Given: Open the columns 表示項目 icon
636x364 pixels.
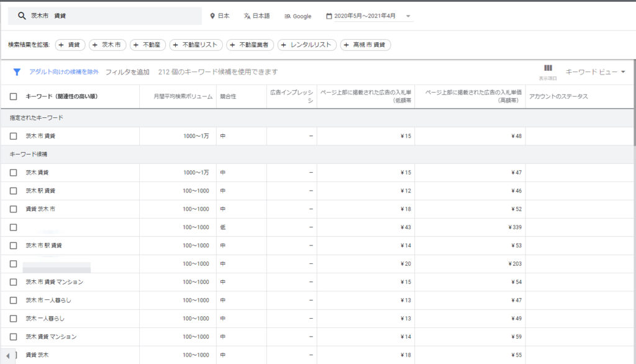Looking at the screenshot, I should 548,69.
